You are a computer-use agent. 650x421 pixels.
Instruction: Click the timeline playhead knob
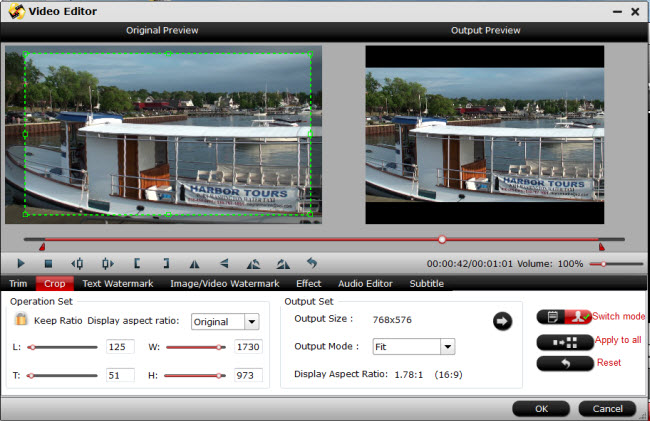pos(442,240)
